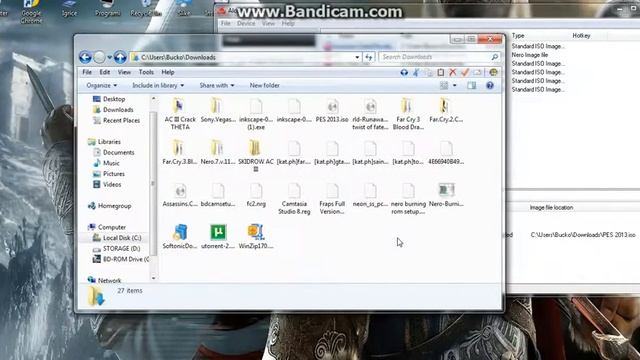Select the 4E6694DB49 file
Viewport: 640px width, 360px height.
tap(446, 153)
